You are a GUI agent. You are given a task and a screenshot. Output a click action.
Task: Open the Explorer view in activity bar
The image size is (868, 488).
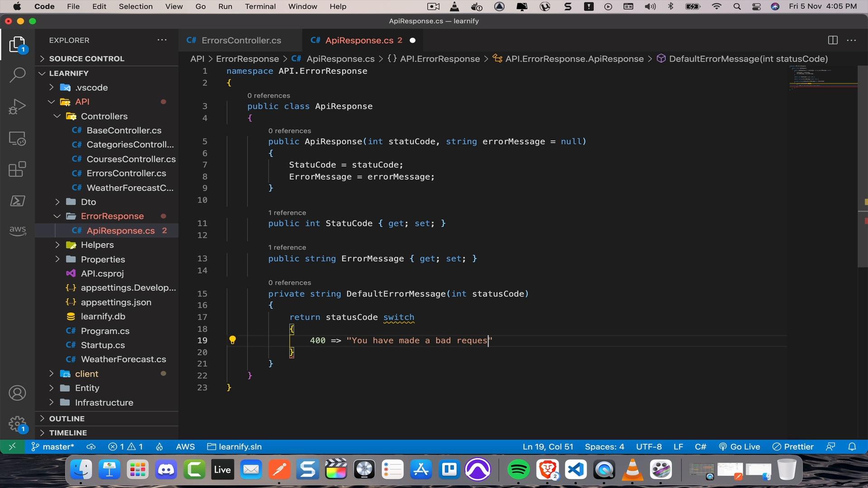(18, 44)
